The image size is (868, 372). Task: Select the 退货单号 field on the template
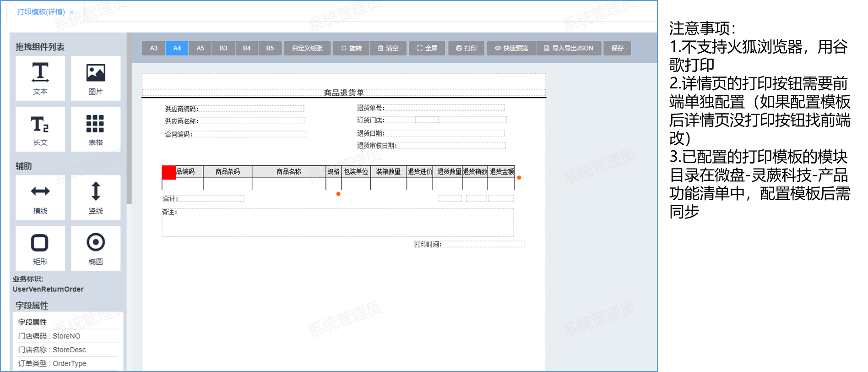coord(431,108)
